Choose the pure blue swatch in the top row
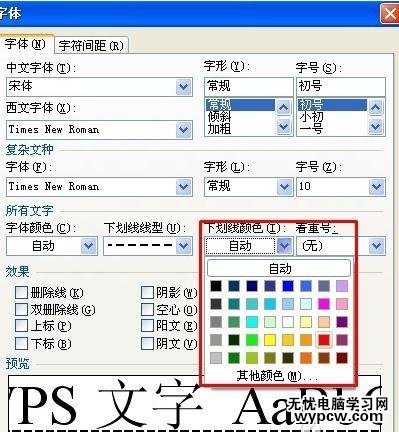The image size is (399, 432). [x=288, y=286]
